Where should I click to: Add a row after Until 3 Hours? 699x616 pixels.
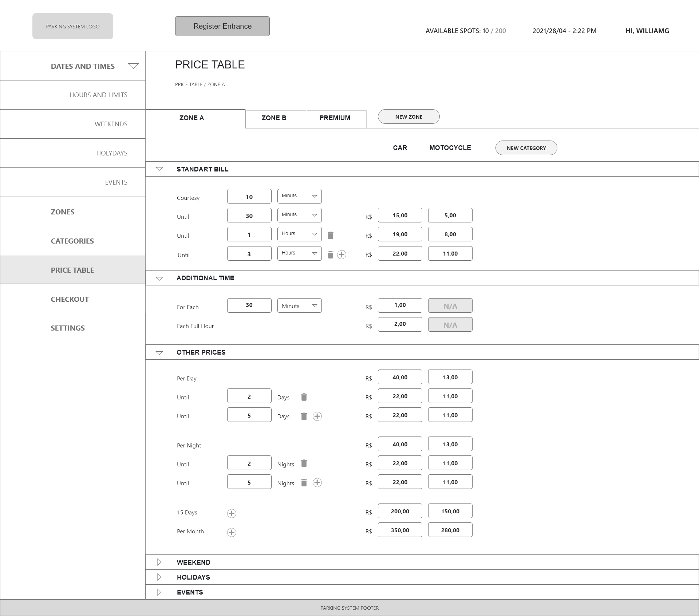pyautogui.click(x=341, y=255)
